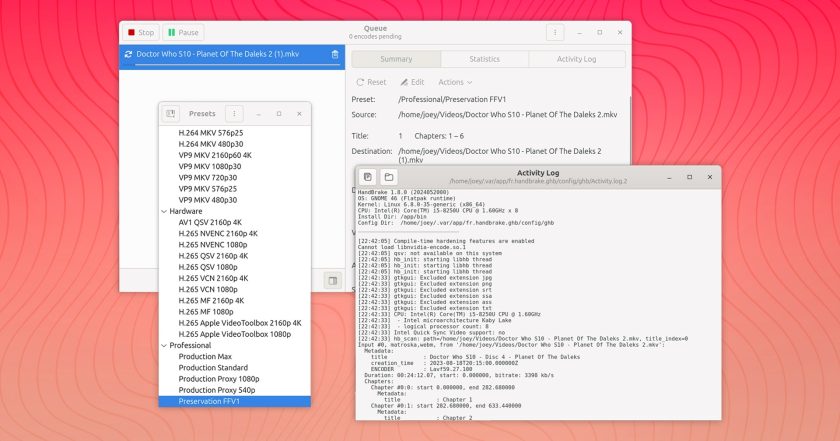Select the Doctor Who S10 Planet Of The Daleks queue entry
Screen dimensions: 840x441
(232, 57)
